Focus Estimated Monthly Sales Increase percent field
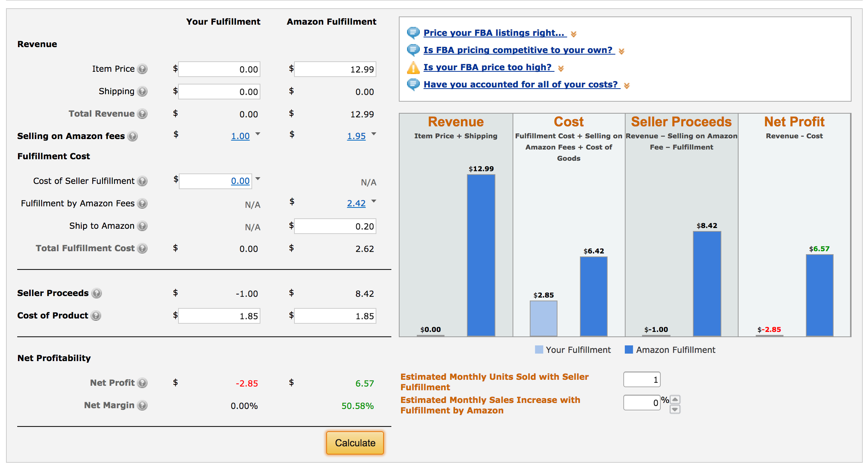Viewport: 868px width, 468px height. coord(642,403)
